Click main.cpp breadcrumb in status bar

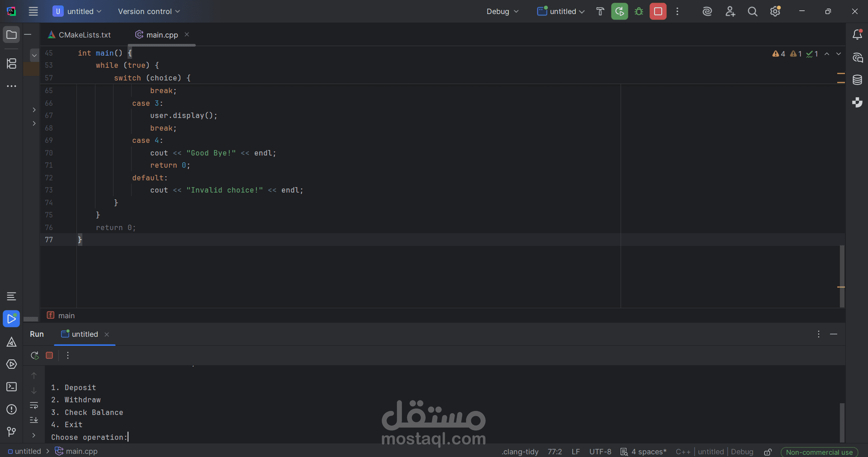[76, 451]
